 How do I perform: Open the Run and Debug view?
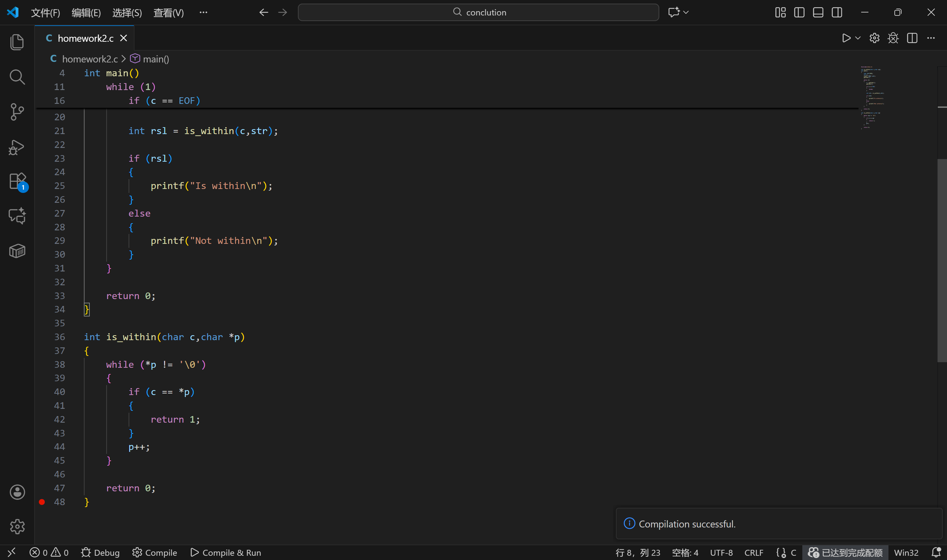(17, 147)
